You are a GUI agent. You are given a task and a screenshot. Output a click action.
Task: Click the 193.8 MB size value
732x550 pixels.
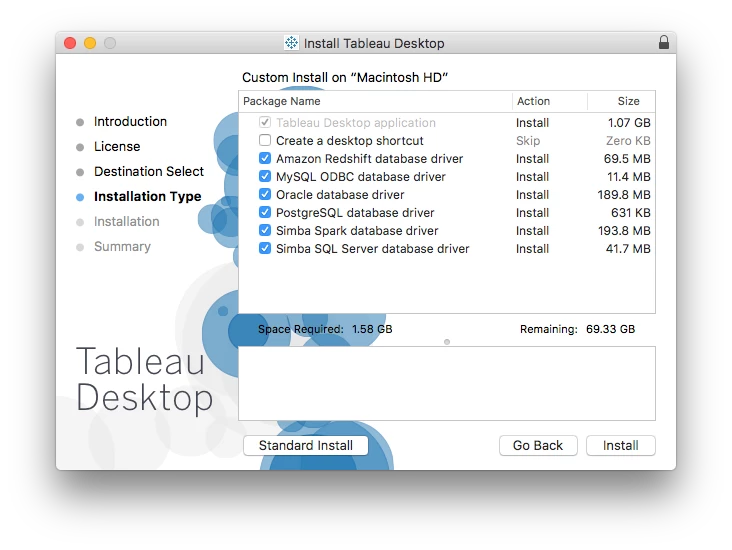(624, 231)
